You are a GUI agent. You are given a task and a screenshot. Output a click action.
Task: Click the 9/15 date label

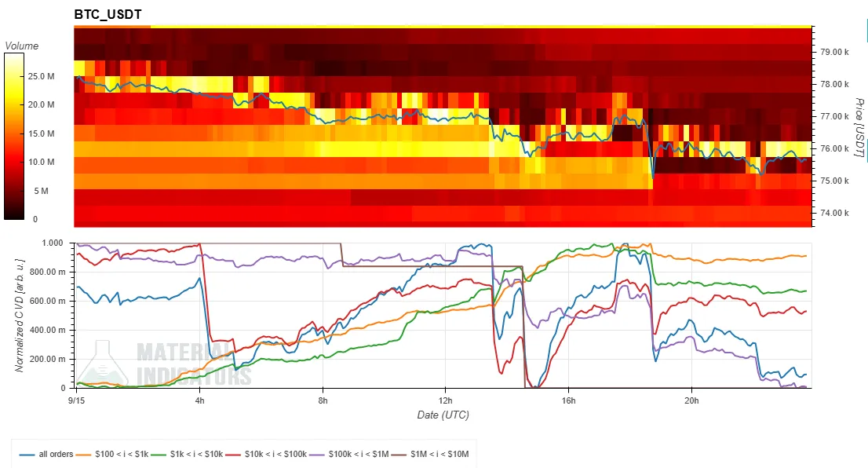[x=76, y=400]
